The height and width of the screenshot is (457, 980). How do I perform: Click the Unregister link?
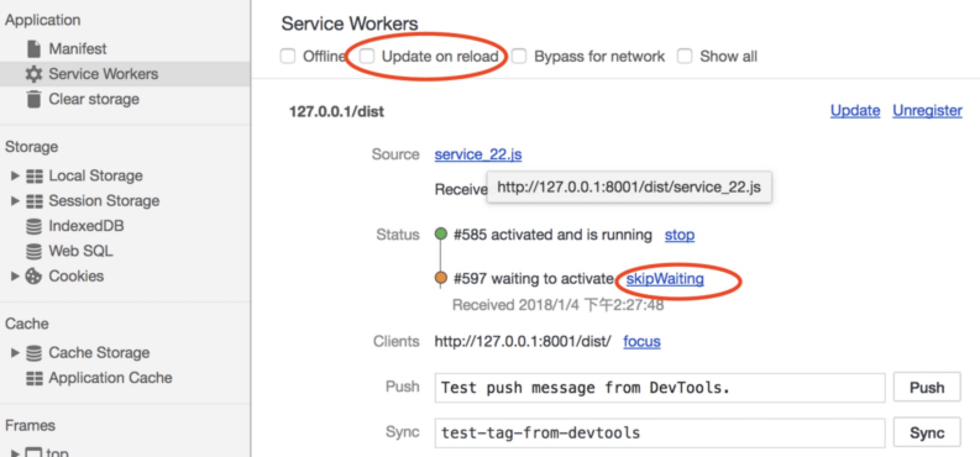click(927, 111)
